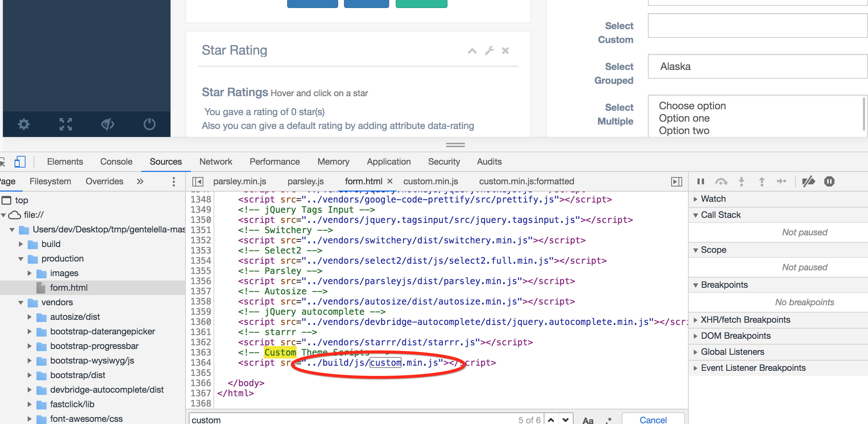Deactivate all breakpoints
This screenshot has height=424, width=868.
click(809, 181)
